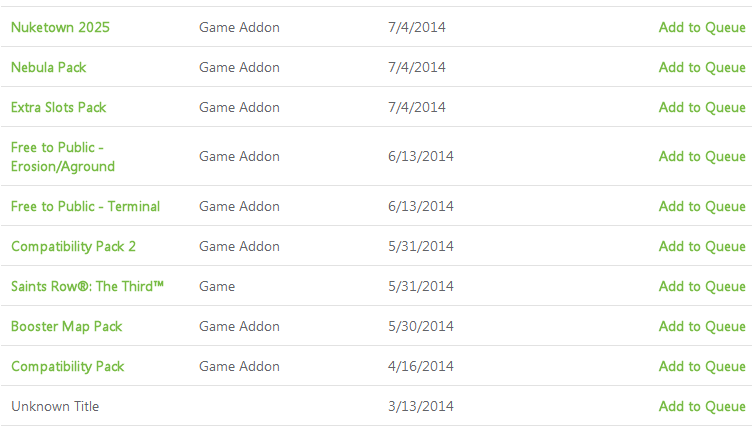The width and height of the screenshot is (752, 426).
Task: Open the Extra Slots Pack link
Action: coord(59,107)
